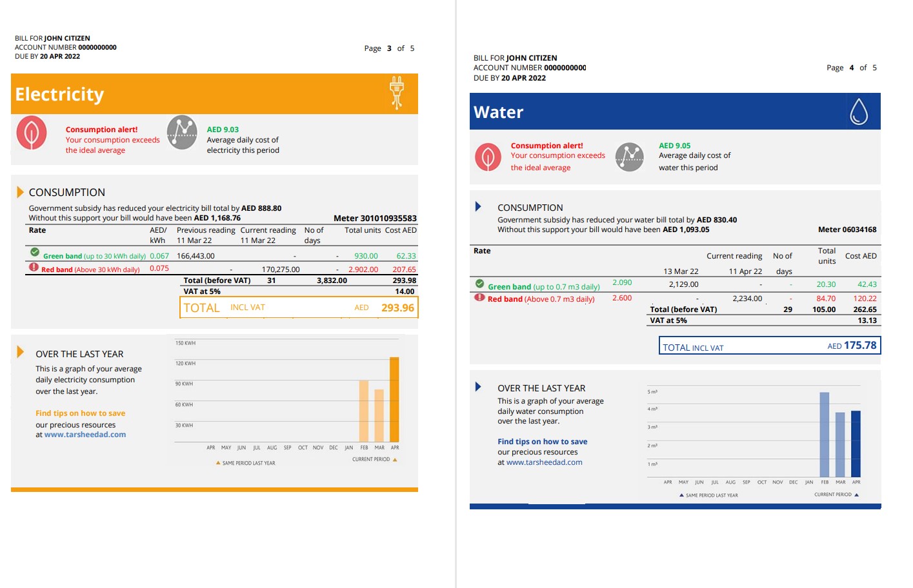Click the tallest APR bar in the electricity chart
913x588 pixels.
tap(394, 400)
